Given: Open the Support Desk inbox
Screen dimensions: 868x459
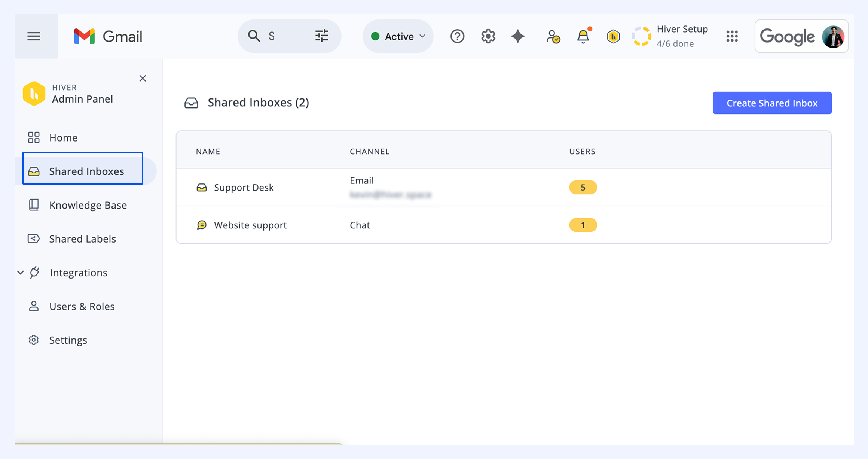Looking at the screenshot, I should pos(244,187).
